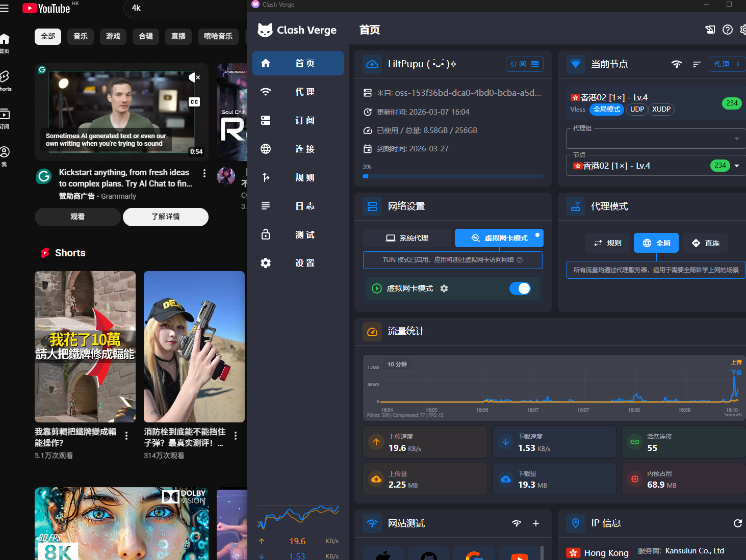Click the latency test icon in 当前节点

(x=676, y=64)
